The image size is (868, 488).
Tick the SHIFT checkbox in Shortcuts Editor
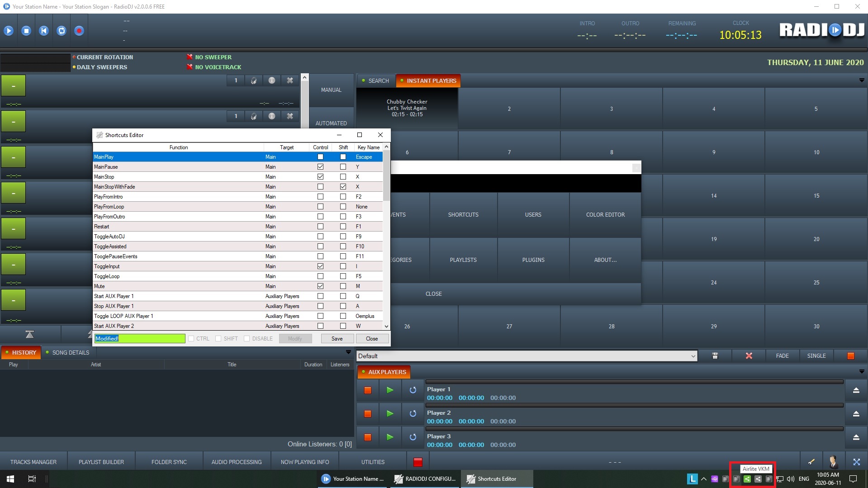point(218,339)
